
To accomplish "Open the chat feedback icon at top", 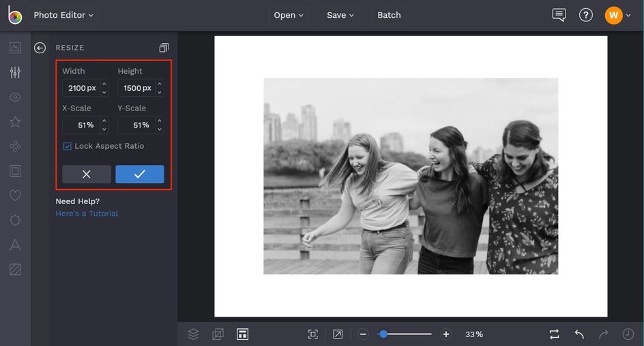I will tap(559, 15).
